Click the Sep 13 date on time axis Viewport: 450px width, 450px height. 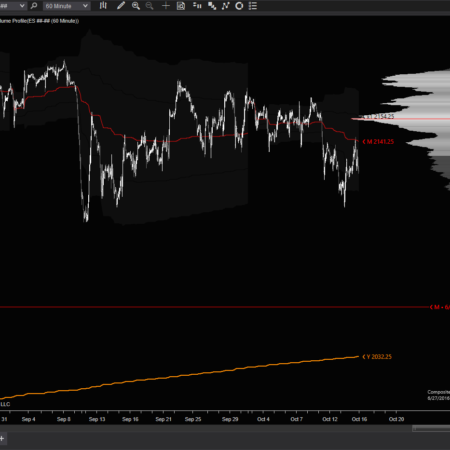point(97,419)
